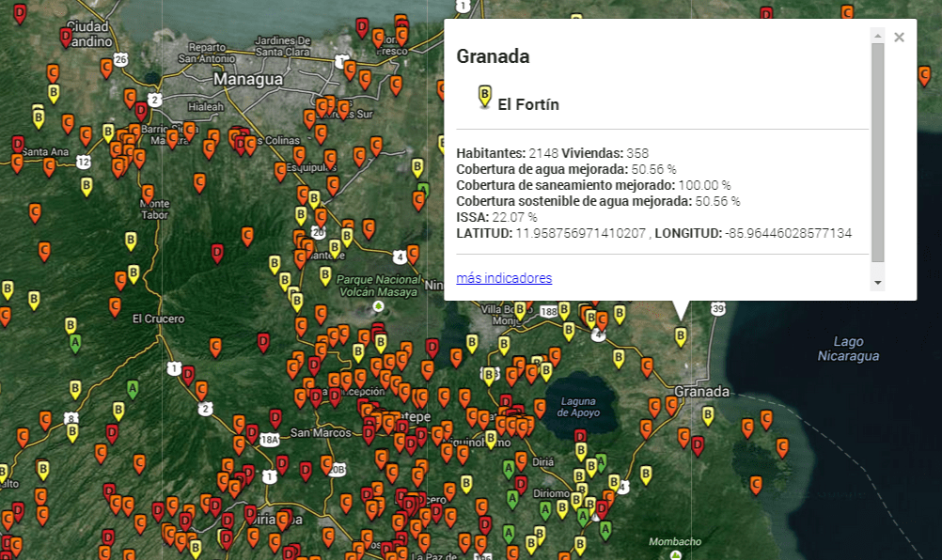Click the popup scrollbar up arrow
The height and width of the screenshot is (560, 942).
[x=878, y=36]
